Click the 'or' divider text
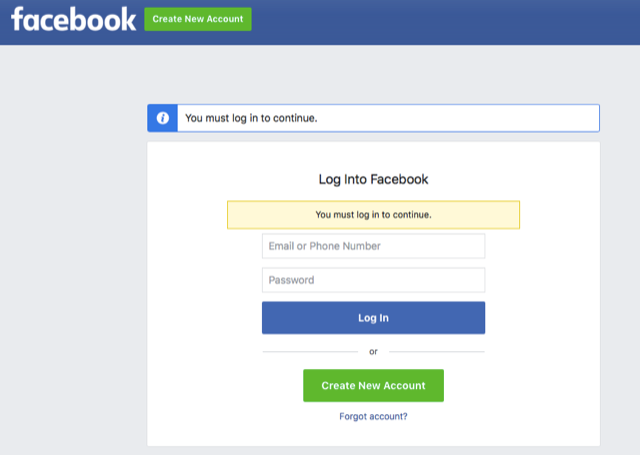The height and width of the screenshot is (455, 640). coord(373,351)
